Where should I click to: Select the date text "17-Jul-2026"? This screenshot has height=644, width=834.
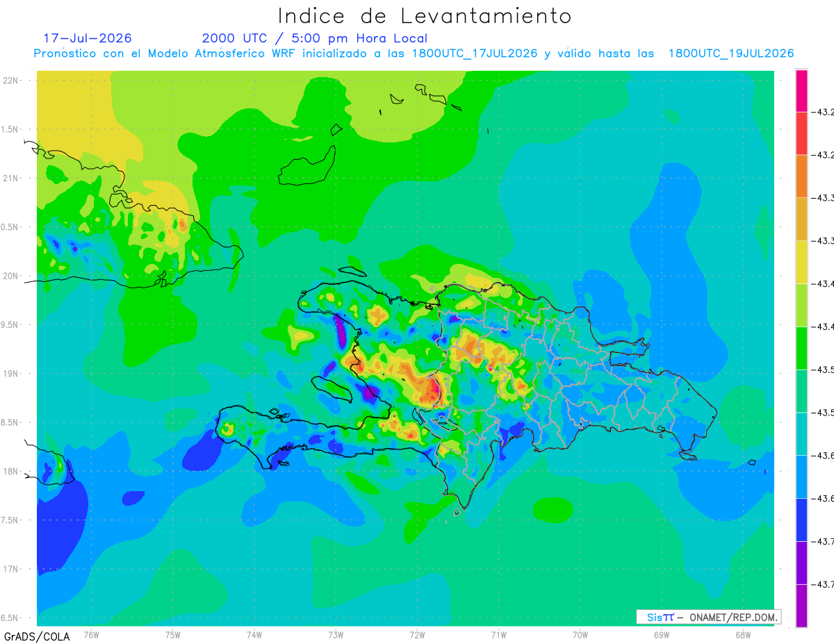88,38
